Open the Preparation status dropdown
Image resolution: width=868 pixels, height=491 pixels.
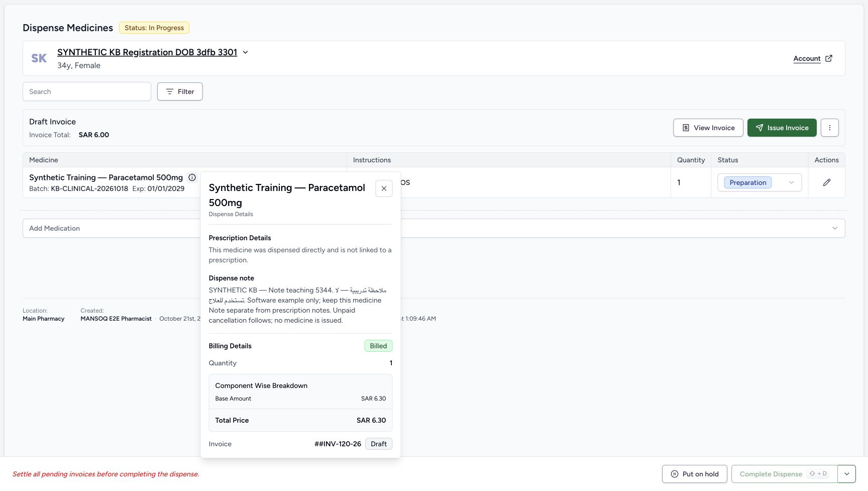click(759, 182)
